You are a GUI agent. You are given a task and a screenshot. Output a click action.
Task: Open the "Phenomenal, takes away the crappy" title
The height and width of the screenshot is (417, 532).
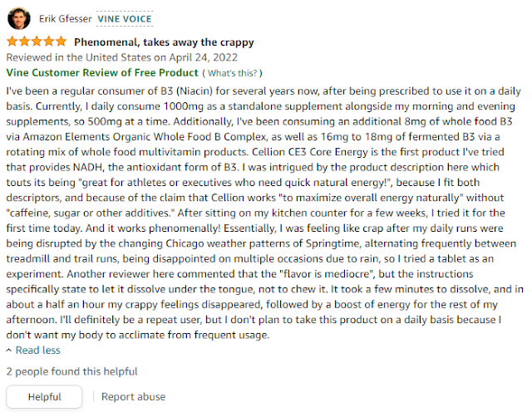pyautogui.click(x=165, y=42)
